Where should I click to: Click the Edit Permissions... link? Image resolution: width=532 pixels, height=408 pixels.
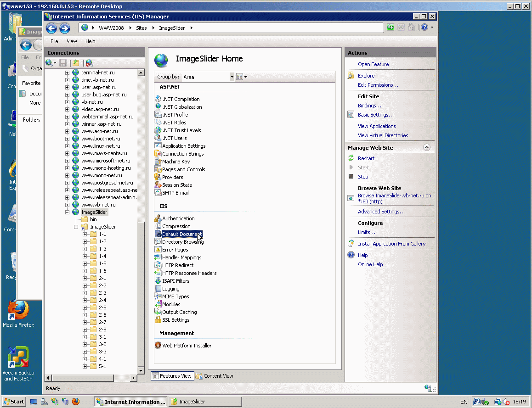[x=378, y=85]
